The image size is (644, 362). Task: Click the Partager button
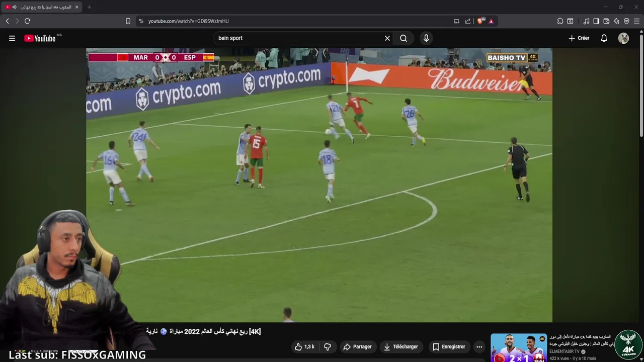357,347
